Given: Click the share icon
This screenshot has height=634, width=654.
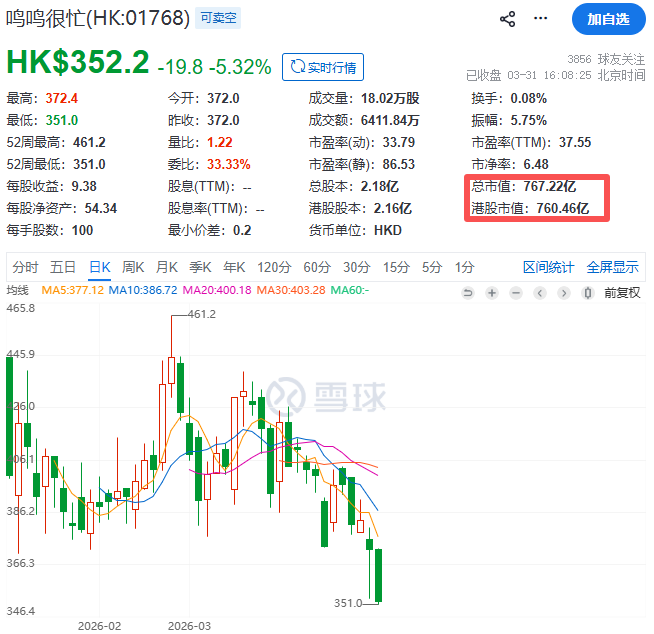Looking at the screenshot, I should (x=507, y=19).
